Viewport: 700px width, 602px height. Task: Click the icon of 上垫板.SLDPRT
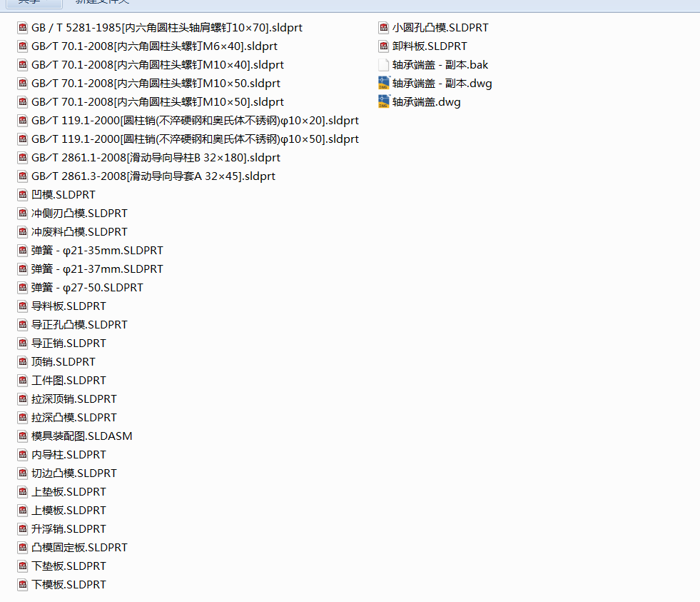23,492
